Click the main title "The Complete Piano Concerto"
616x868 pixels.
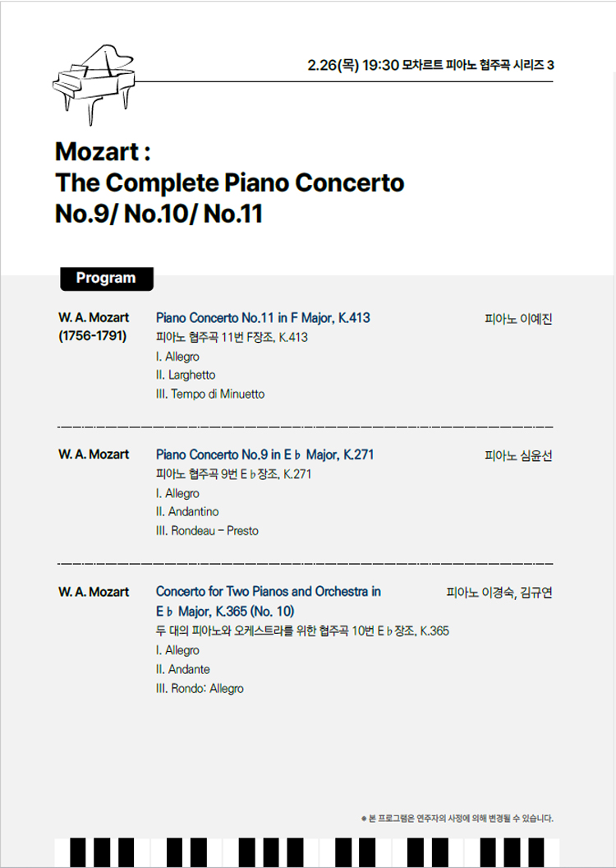(229, 182)
